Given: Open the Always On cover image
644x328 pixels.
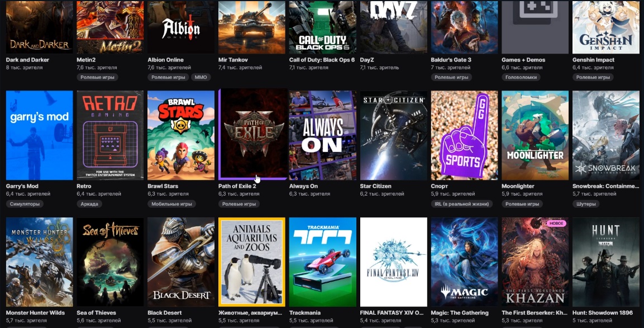Looking at the screenshot, I should 322,135.
